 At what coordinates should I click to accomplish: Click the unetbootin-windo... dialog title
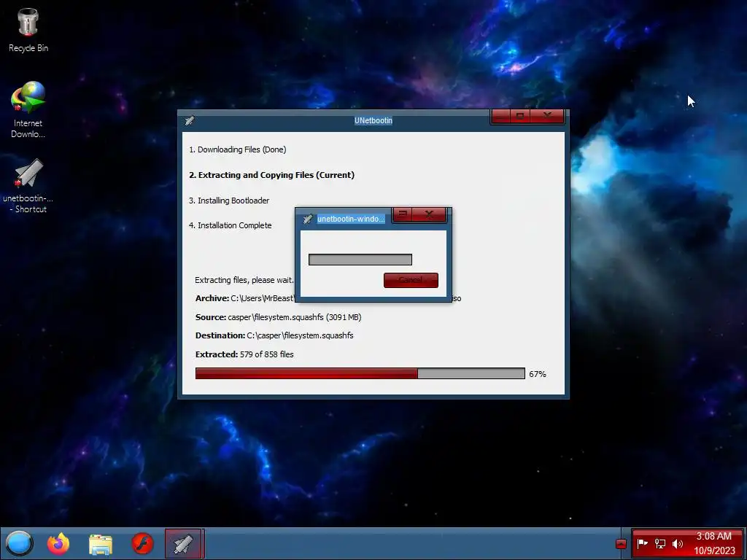point(351,219)
